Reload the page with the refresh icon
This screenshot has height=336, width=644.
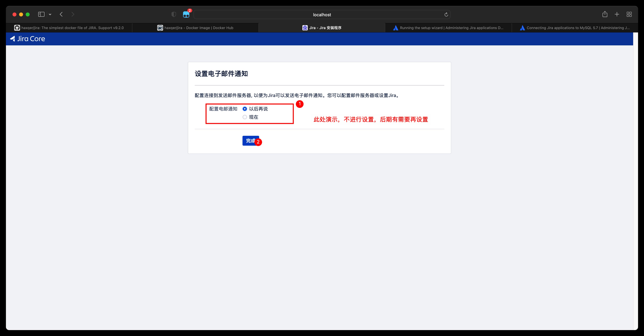(x=446, y=14)
